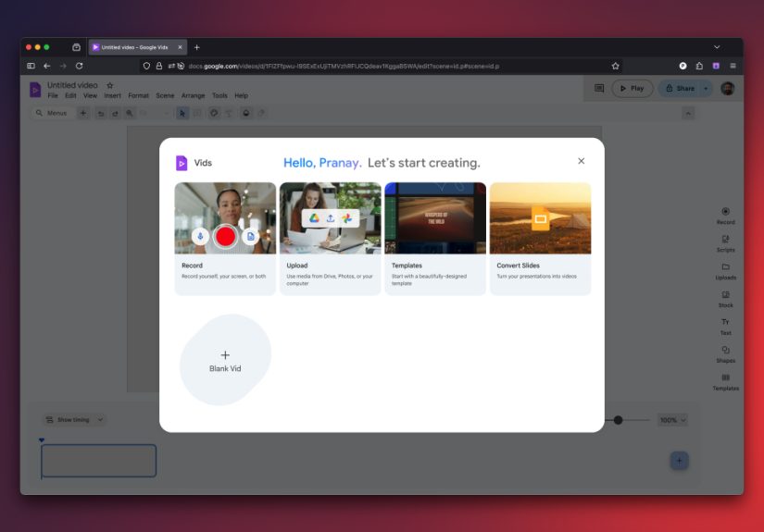
Task: Click the Untitled video title field
Action: 72,85
